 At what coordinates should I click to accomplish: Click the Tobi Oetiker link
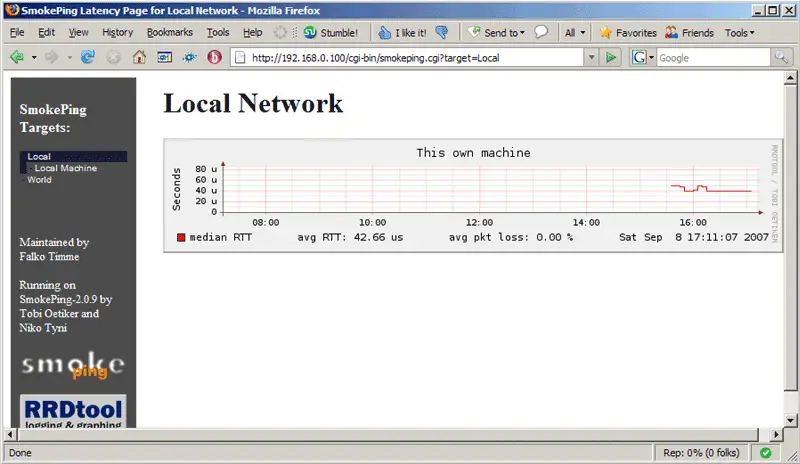(49, 313)
